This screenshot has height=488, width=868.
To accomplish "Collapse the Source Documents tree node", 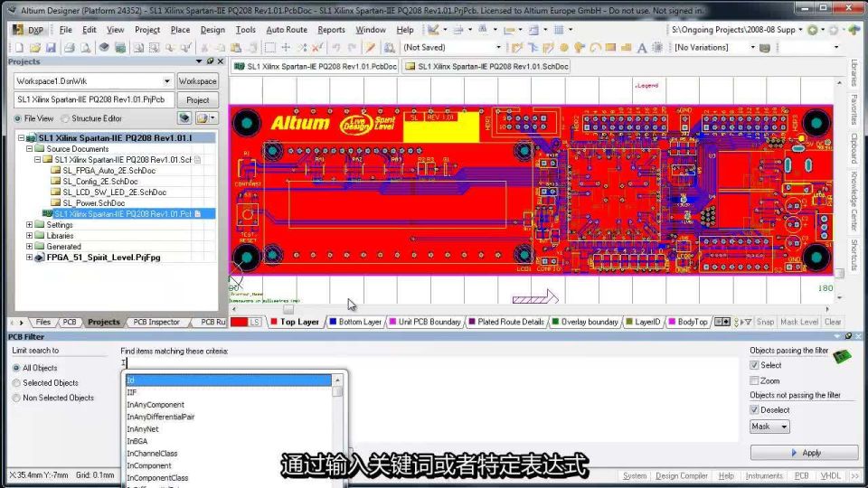I will click(x=29, y=149).
